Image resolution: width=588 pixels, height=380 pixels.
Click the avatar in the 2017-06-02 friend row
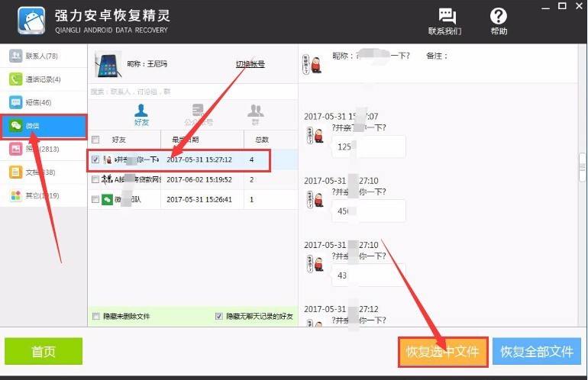[107, 179]
